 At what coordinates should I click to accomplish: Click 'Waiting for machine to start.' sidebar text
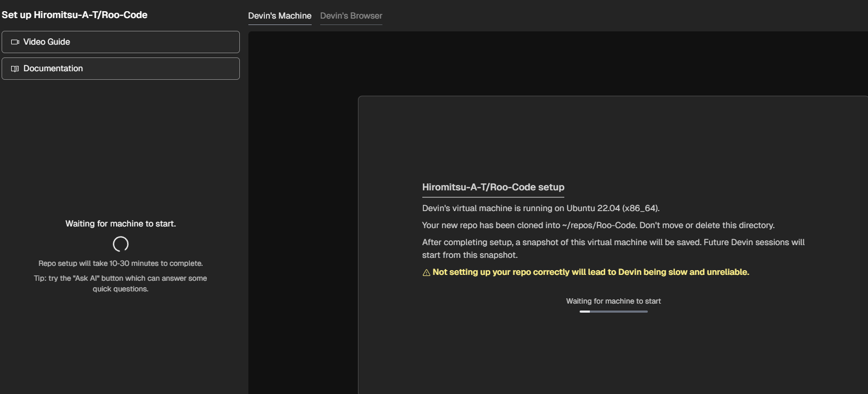pyautogui.click(x=121, y=224)
